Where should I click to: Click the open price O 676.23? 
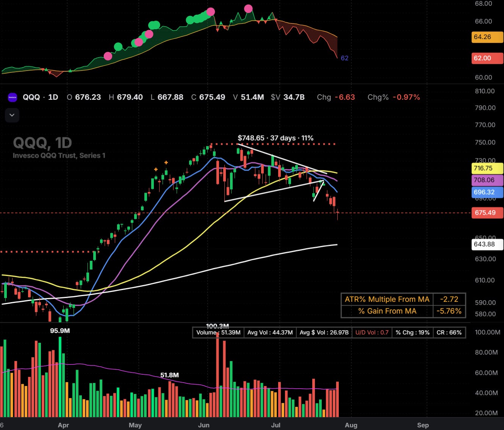pos(84,97)
